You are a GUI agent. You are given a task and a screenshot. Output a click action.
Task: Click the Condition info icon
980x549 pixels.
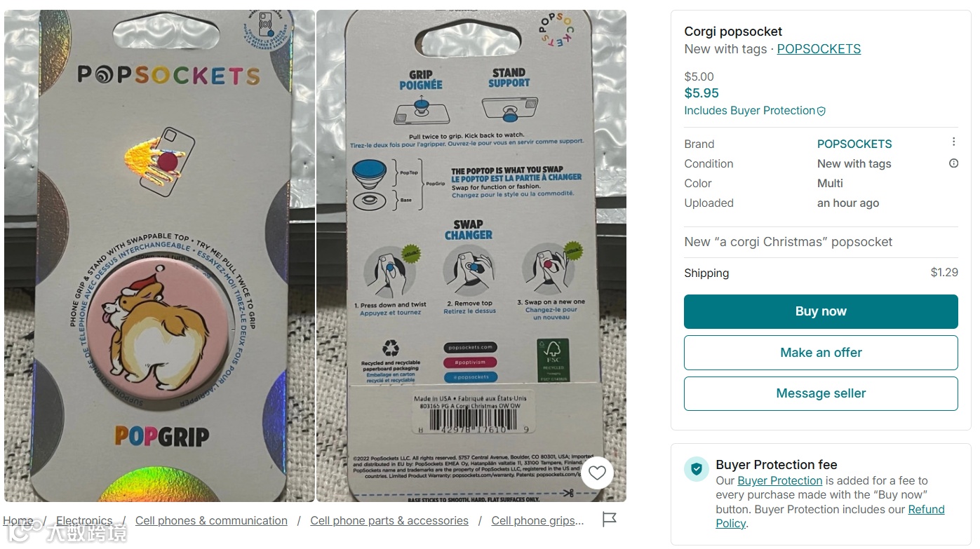click(x=953, y=163)
